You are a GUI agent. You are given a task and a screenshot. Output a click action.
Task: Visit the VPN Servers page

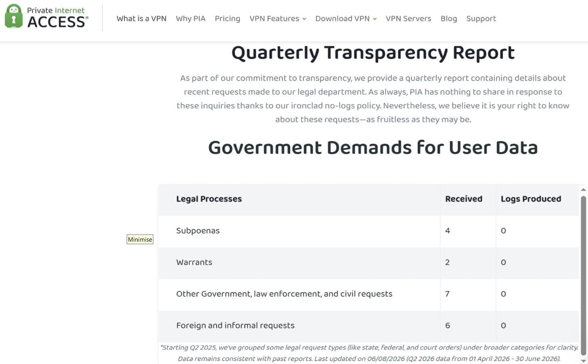tap(408, 19)
